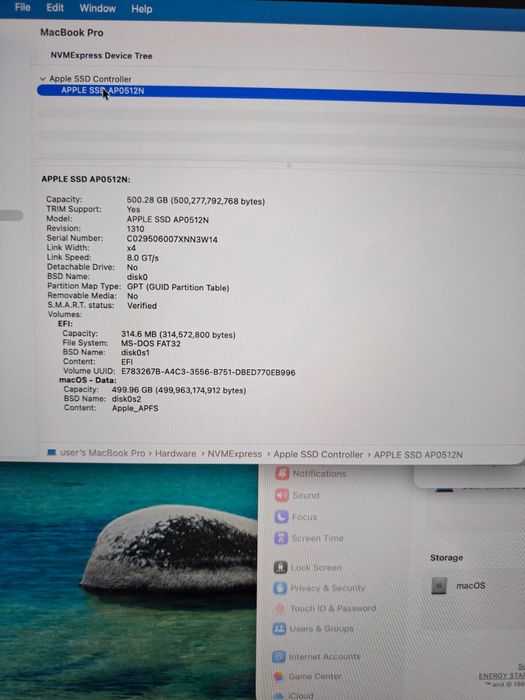525x700 pixels.
Task: Click Link Speed value 8.0 GT/s
Action: (x=142, y=258)
